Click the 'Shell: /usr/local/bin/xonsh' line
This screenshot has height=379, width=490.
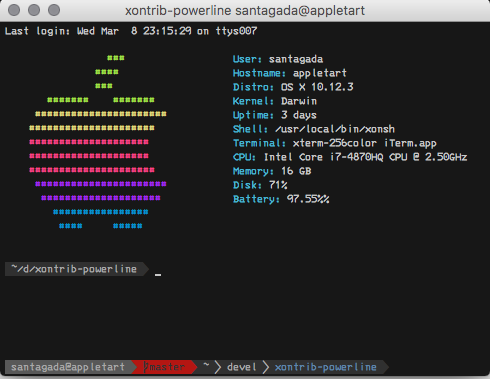[314, 129]
